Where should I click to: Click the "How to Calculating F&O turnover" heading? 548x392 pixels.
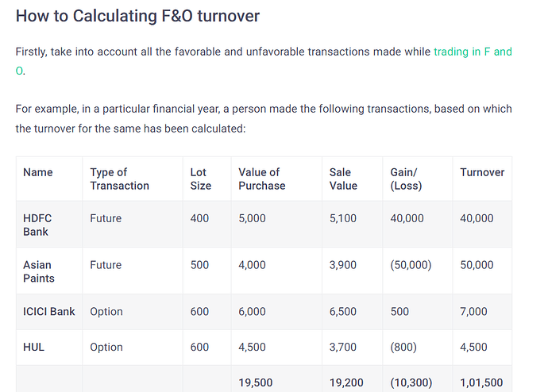(x=137, y=16)
